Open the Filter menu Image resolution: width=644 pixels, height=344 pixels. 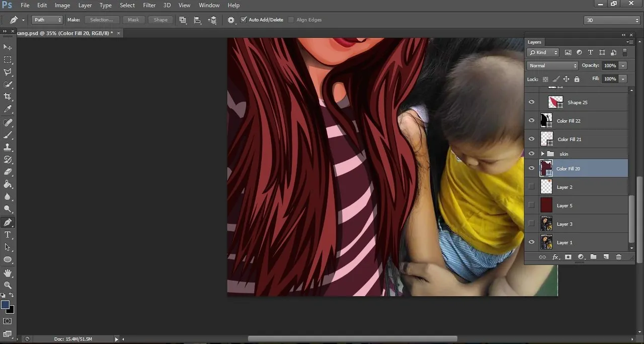click(x=149, y=5)
